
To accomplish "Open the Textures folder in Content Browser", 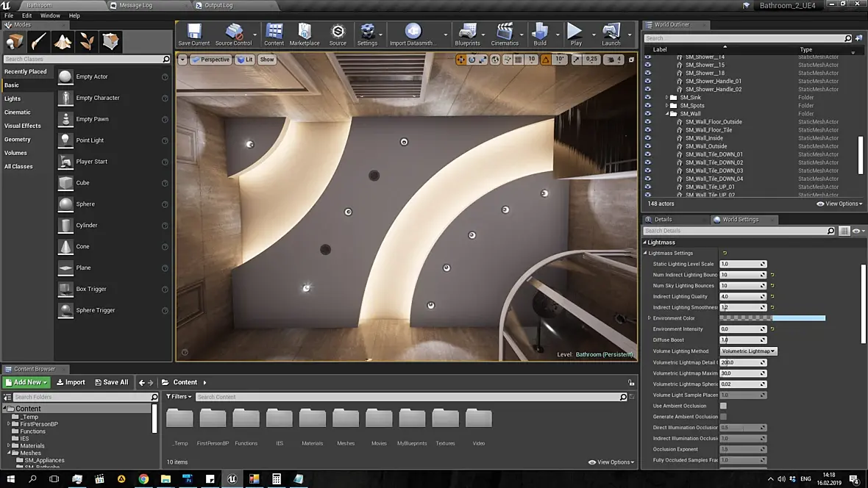I will click(x=445, y=420).
